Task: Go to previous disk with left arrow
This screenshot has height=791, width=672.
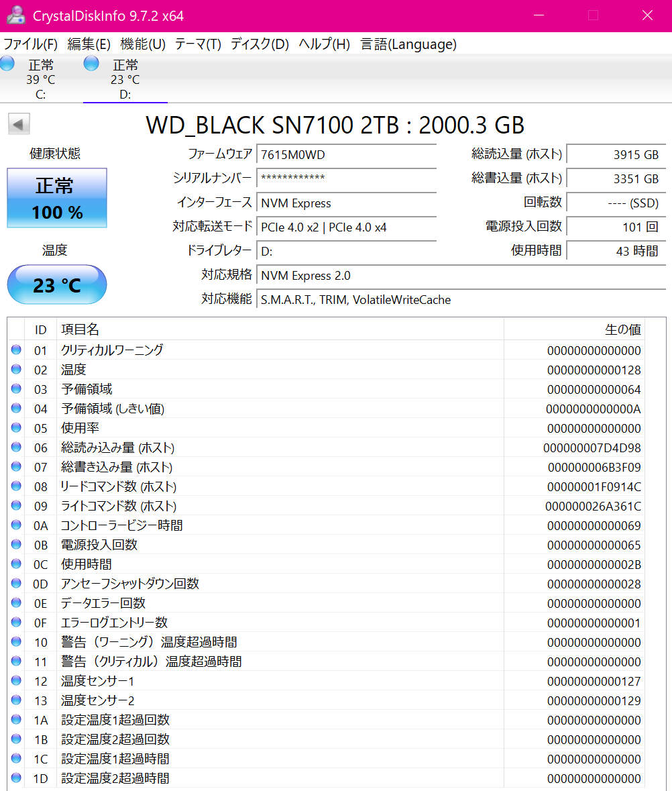Action: 19,124
